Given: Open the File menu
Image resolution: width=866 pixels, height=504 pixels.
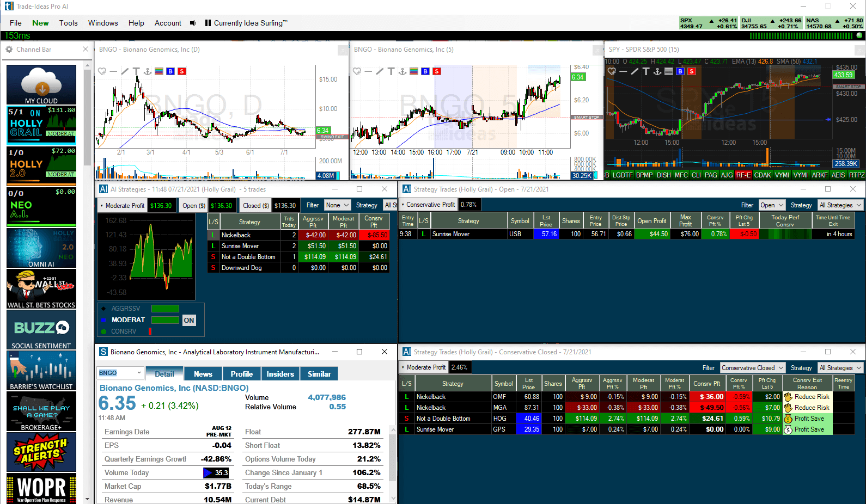Looking at the screenshot, I should pyautogui.click(x=16, y=23).
